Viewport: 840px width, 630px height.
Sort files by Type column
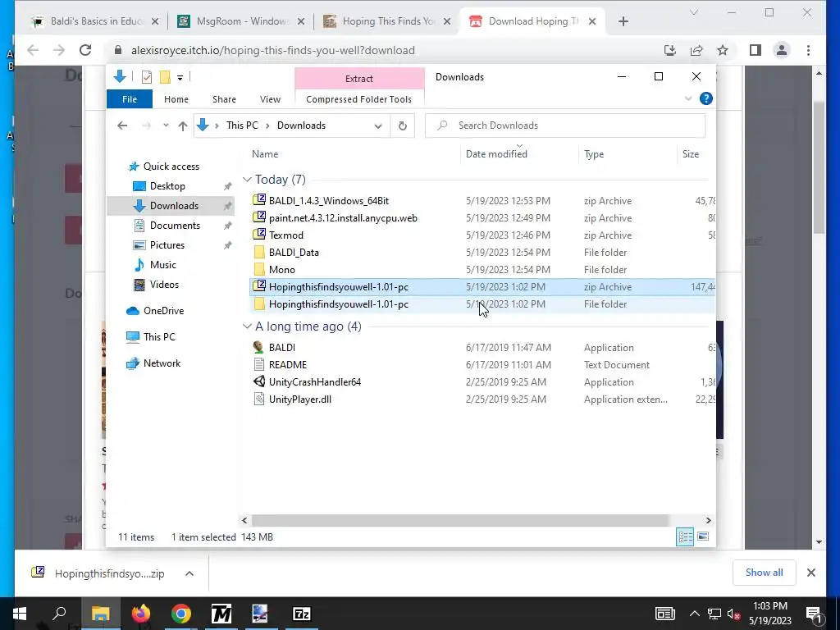594,153
